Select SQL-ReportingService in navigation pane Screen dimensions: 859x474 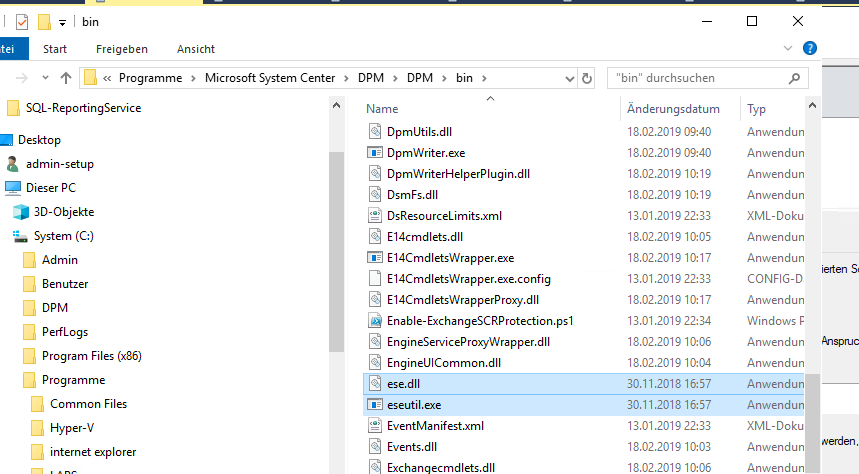[x=83, y=108]
